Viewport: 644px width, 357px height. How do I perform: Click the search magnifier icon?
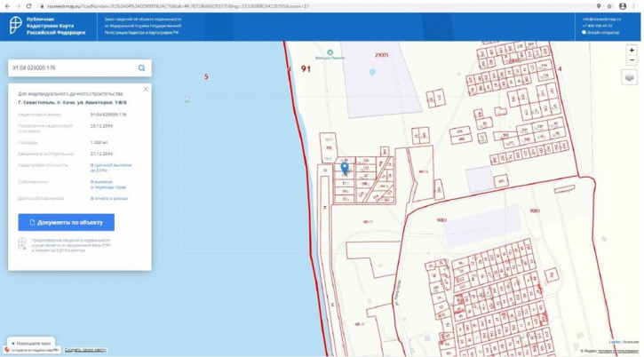(141, 67)
